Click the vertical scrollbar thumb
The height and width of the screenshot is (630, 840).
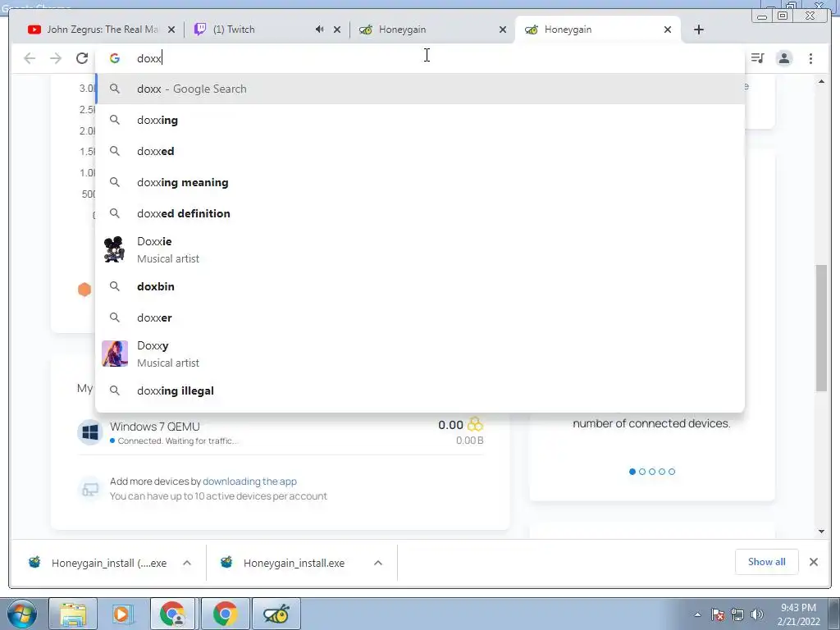pyautogui.click(x=822, y=328)
